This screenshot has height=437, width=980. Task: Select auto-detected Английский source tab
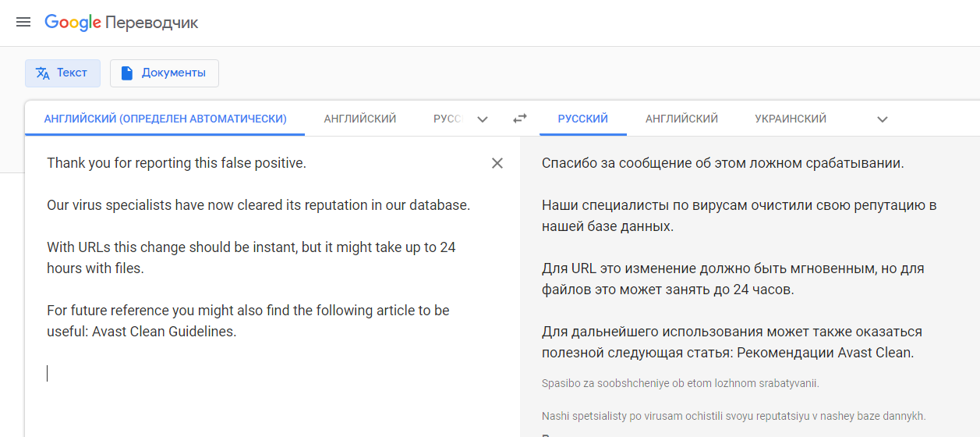point(165,119)
